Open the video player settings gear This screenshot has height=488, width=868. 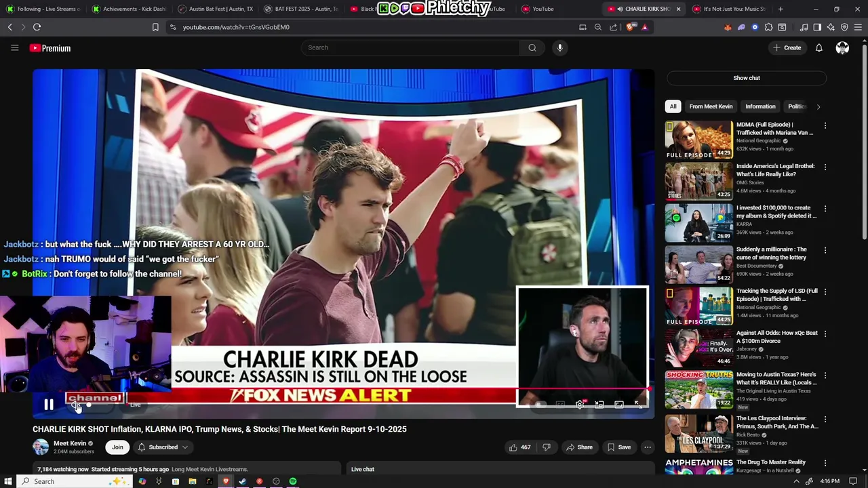(x=580, y=405)
